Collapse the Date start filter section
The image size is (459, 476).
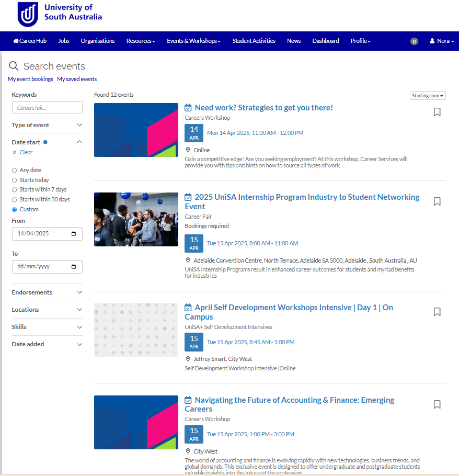click(47, 142)
